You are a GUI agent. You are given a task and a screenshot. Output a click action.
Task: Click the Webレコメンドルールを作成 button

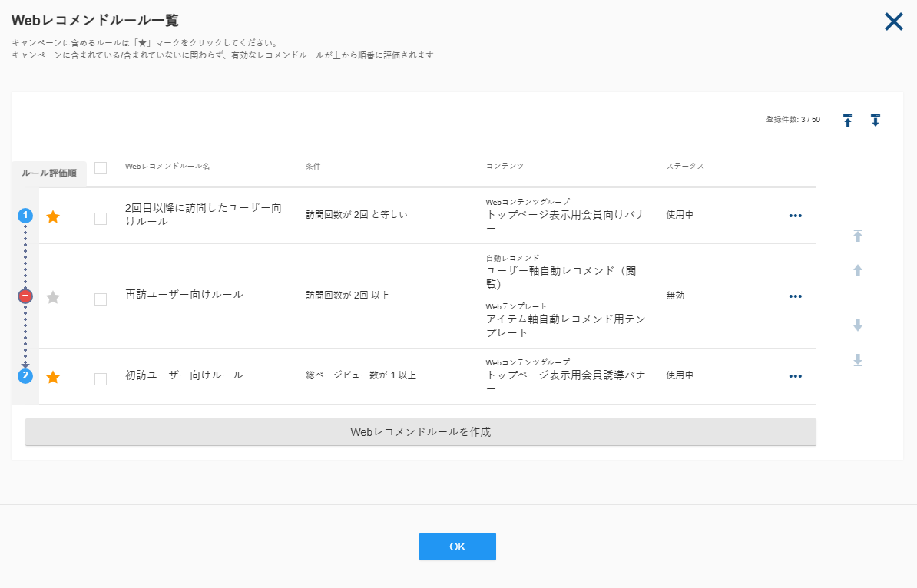coord(421,432)
